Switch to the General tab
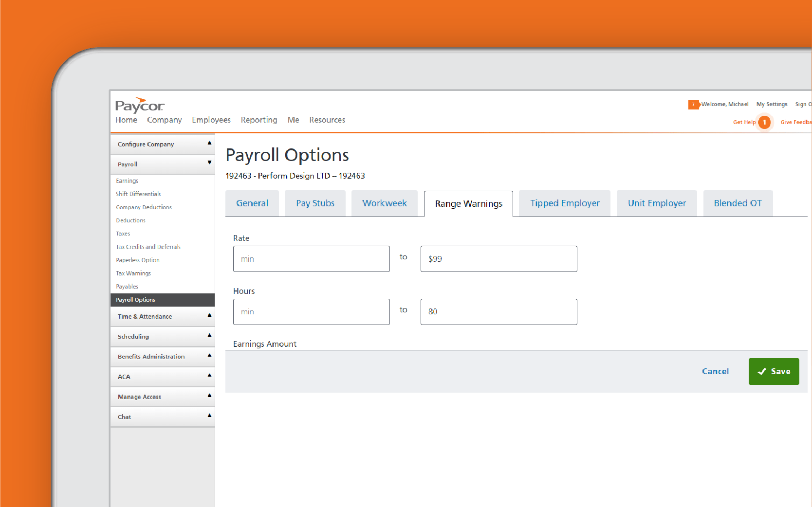The width and height of the screenshot is (812, 507). (252, 203)
